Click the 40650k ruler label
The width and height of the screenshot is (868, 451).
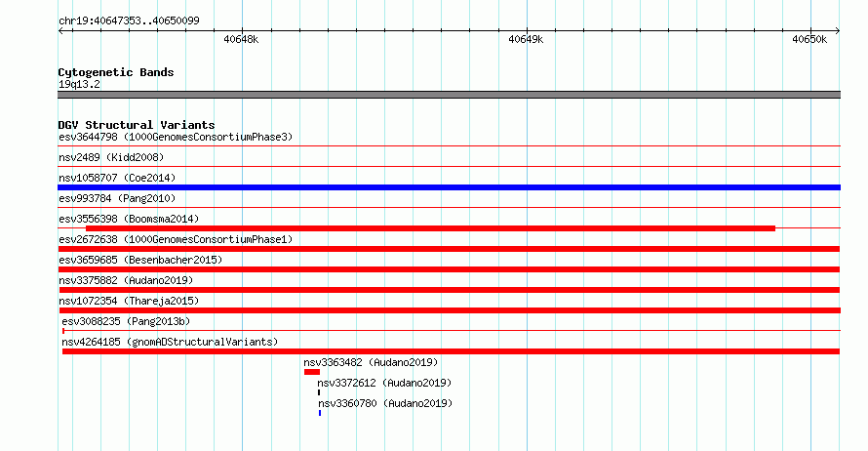[x=809, y=39]
